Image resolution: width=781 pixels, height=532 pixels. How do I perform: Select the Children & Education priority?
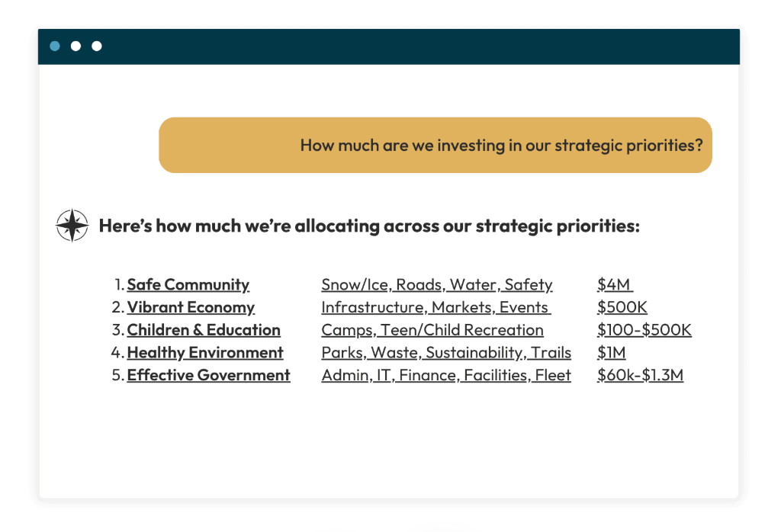tap(204, 330)
